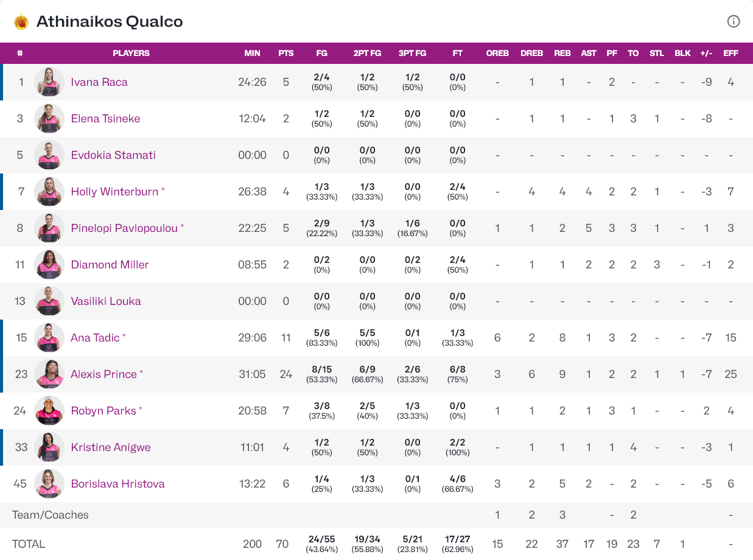Open Holly Winterburn's player page
The image size is (753, 560).
point(114,192)
